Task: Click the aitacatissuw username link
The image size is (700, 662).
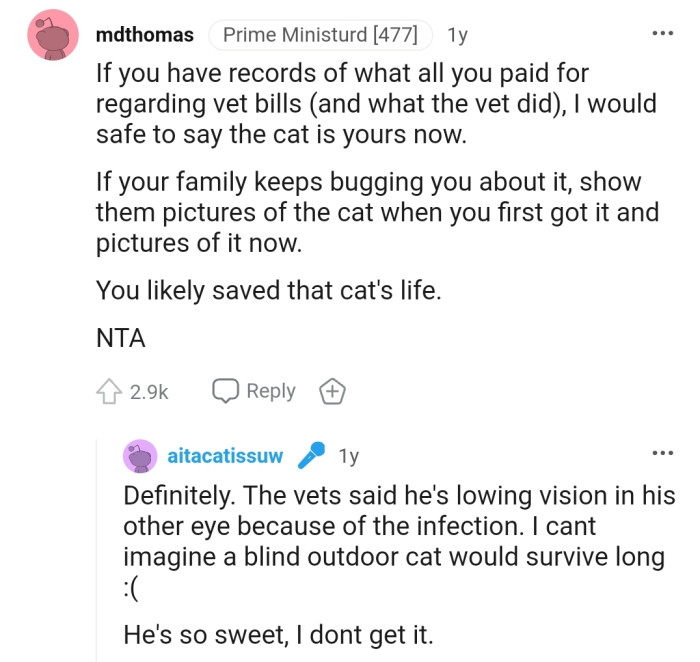Action: (x=225, y=457)
